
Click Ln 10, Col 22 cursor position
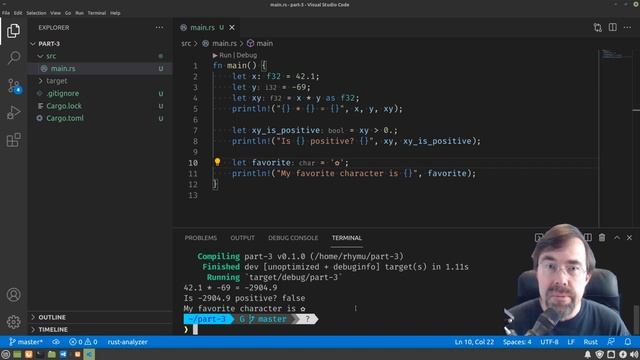click(474, 342)
